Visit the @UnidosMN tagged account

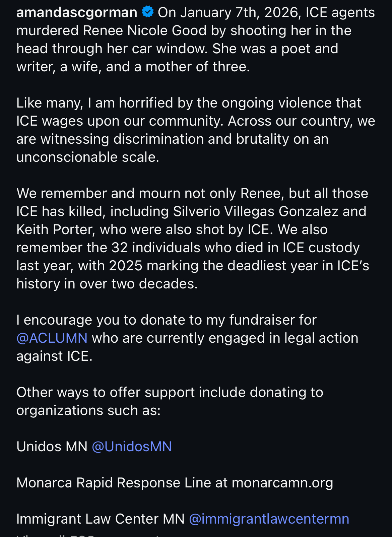pyautogui.click(x=132, y=447)
